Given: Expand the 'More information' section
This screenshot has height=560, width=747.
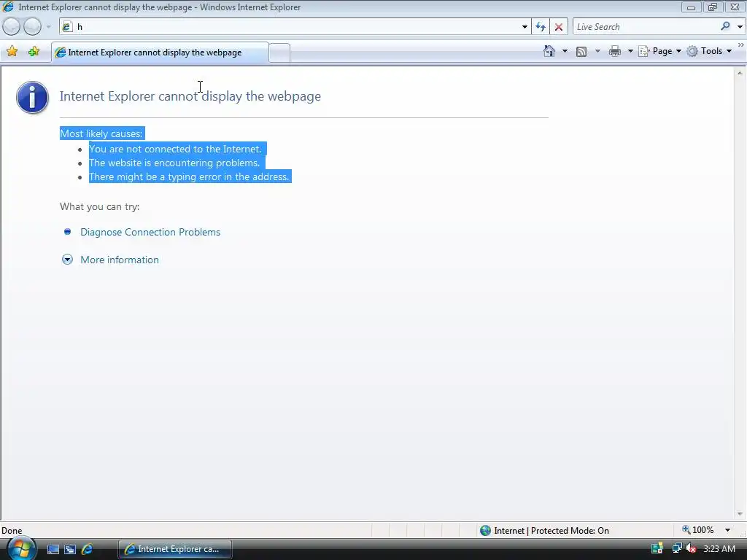Looking at the screenshot, I should tap(120, 260).
